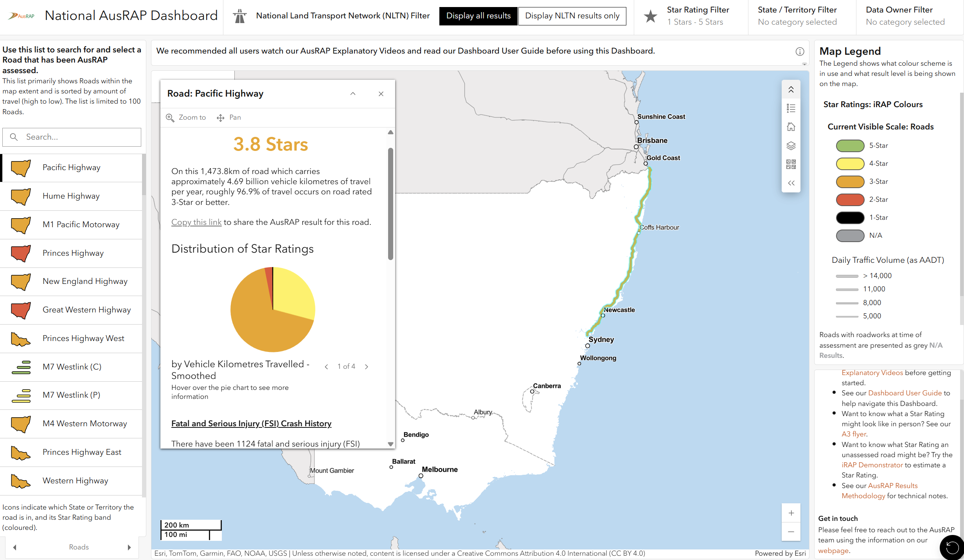Open AusRAP Results Methodology link

[x=879, y=491]
